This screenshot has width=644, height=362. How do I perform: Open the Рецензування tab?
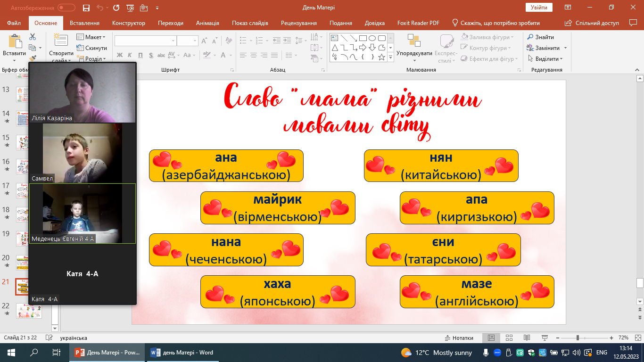299,23
